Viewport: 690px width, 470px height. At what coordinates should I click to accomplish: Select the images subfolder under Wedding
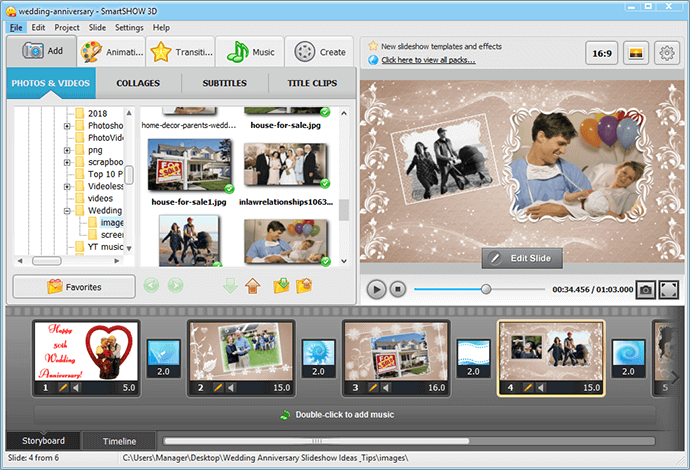112,223
